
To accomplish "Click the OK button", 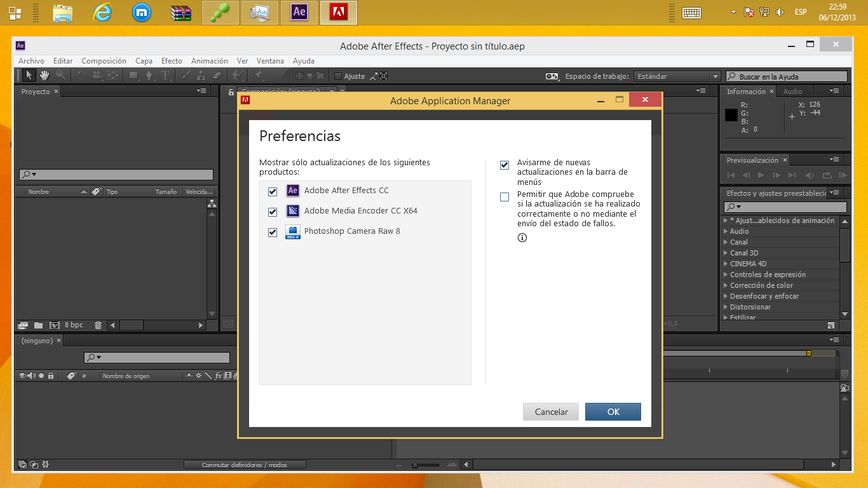I will click(x=613, y=411).
